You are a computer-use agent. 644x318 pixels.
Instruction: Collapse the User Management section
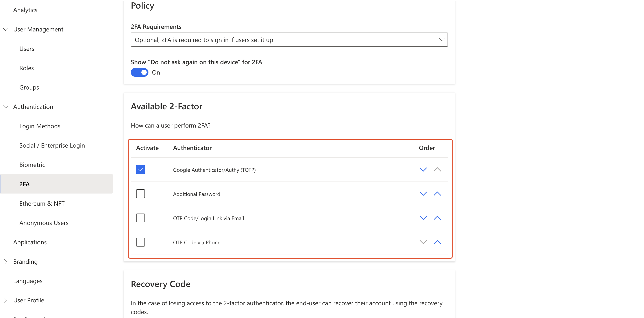click(x=6, y=29)
